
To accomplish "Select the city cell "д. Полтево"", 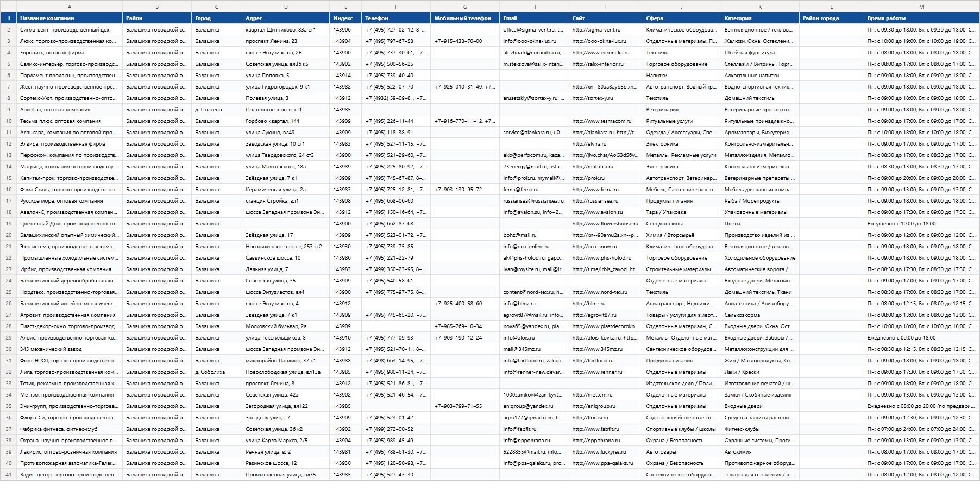I will (x=217, y=110).
